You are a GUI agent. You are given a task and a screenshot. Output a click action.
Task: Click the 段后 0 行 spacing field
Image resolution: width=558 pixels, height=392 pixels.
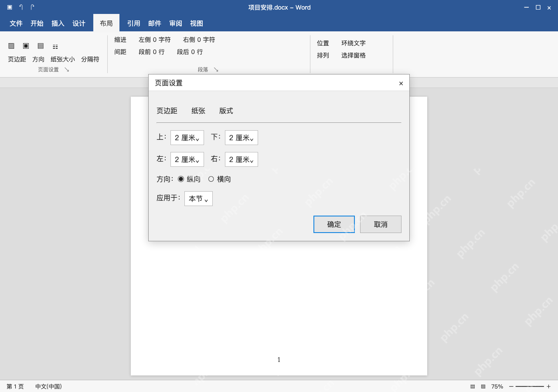190,52
